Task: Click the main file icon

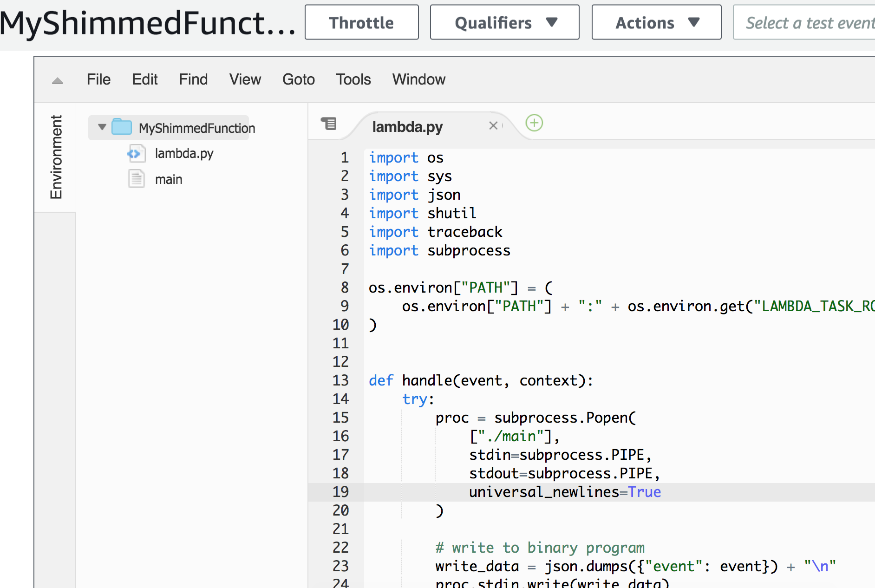Action: pyautogui.click(x=136, y=179)
